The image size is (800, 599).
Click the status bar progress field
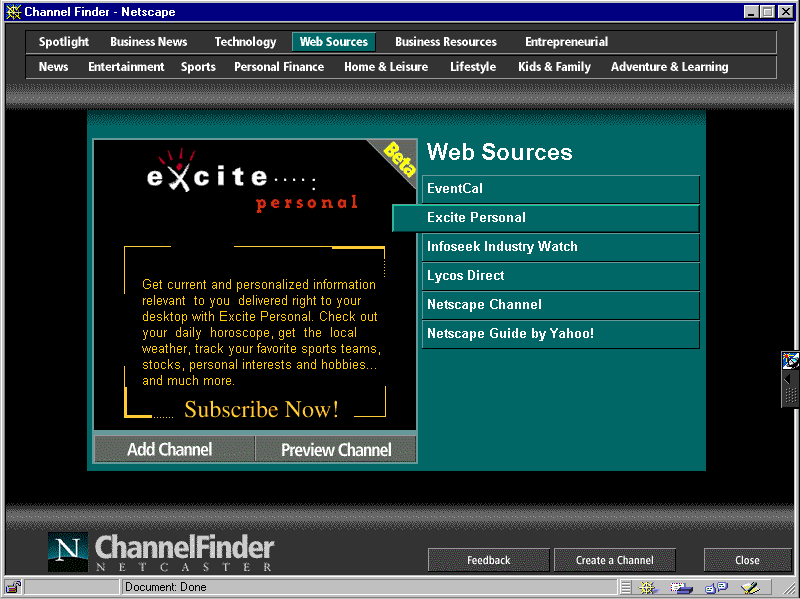71,587
